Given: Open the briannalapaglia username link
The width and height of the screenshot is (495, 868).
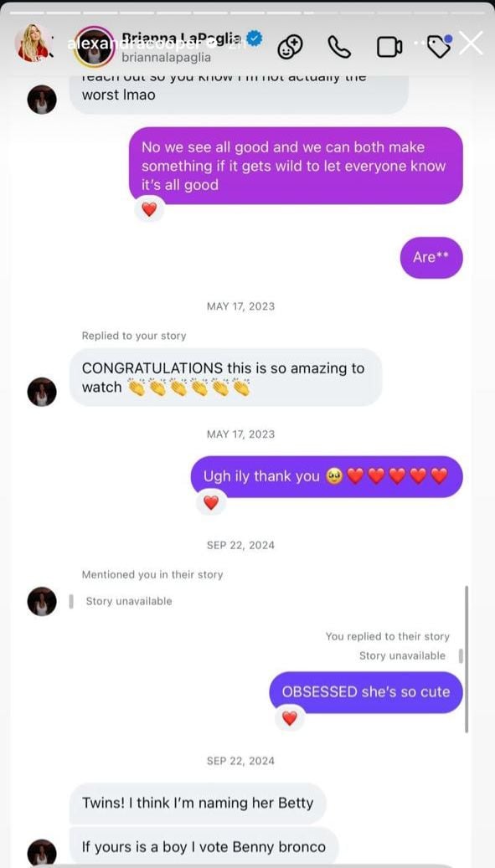Looking at the screenshot, I should coord(166,57).
